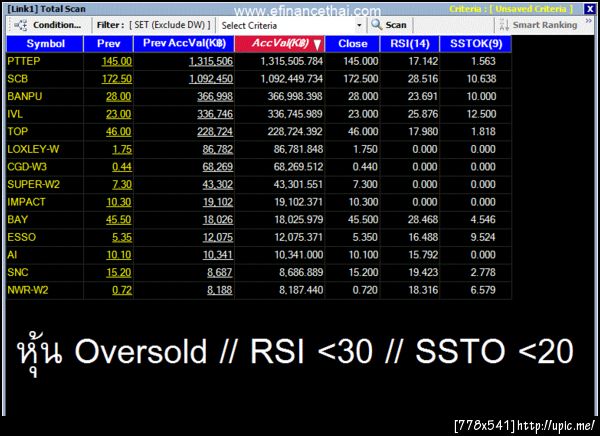This screenshot has height=436, width=600.
Task: Click the Condition tree icon
Action: (20, 25)
